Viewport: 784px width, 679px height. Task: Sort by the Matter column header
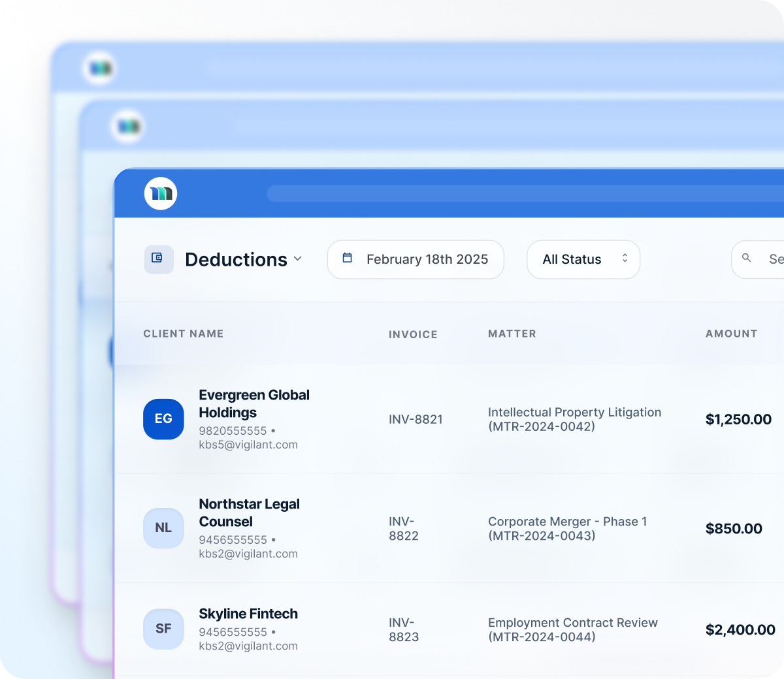coord(512,334)
